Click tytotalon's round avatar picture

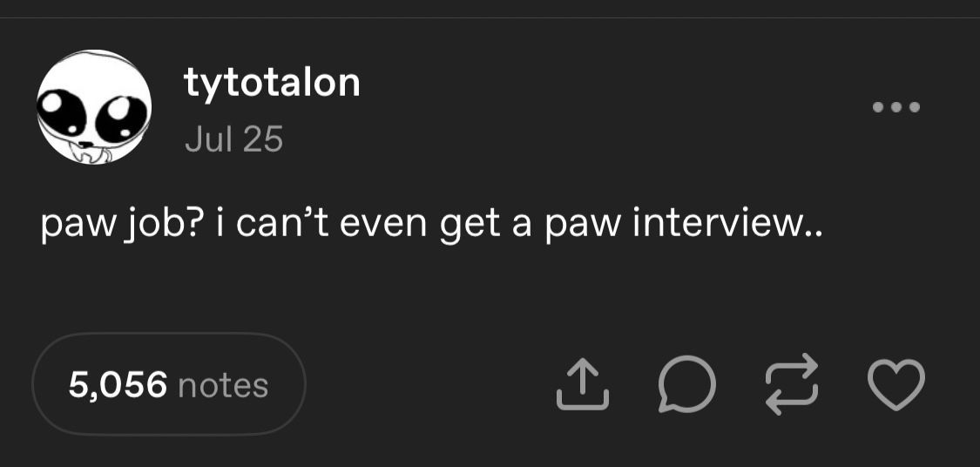tap(94, 107)
